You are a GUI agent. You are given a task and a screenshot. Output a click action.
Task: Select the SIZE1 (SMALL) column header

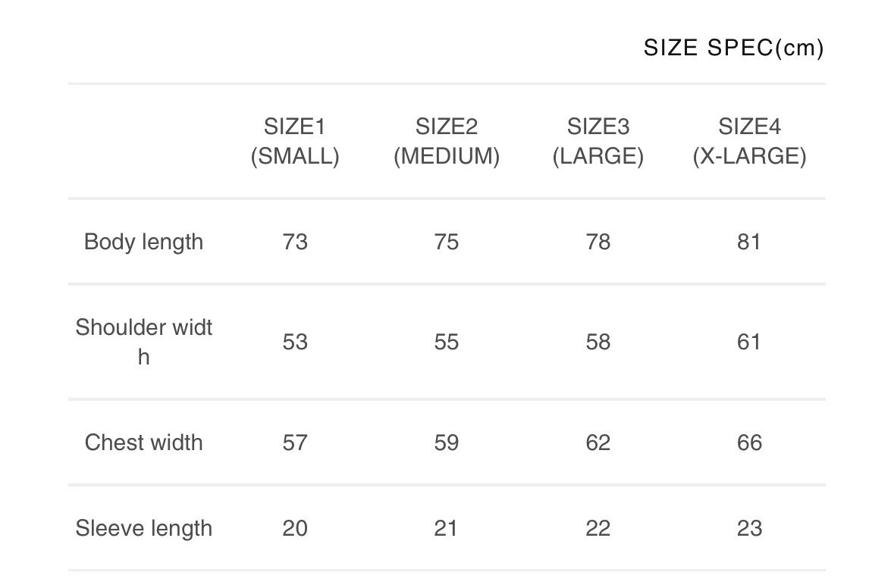[x=295, y=142]
